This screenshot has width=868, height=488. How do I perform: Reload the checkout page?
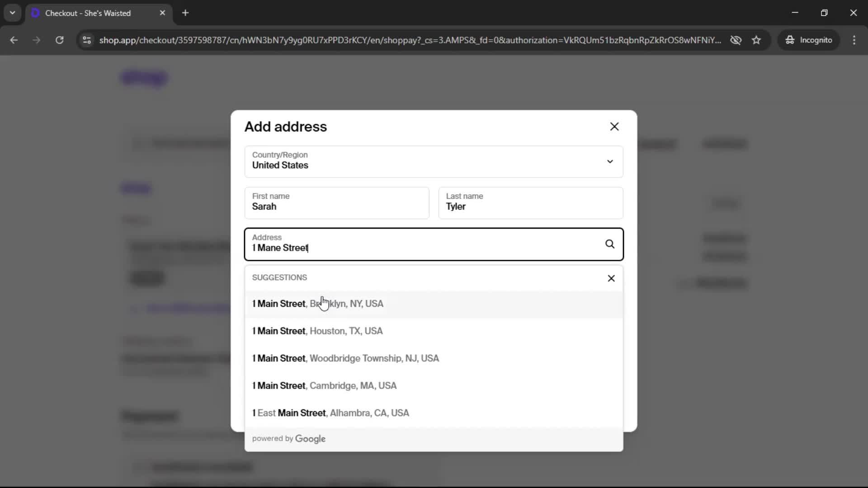click(x=59, y=40)
